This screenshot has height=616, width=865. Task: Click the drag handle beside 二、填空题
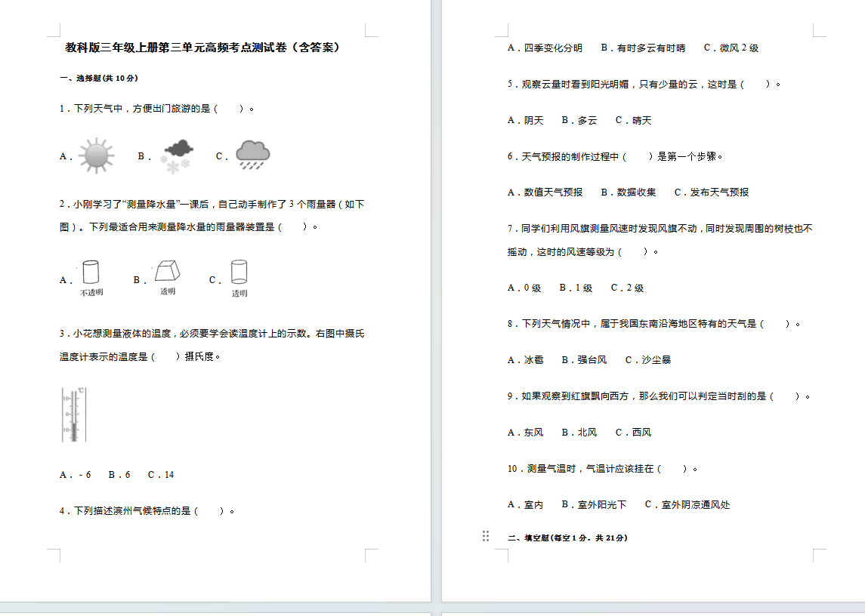click(486, 536)
